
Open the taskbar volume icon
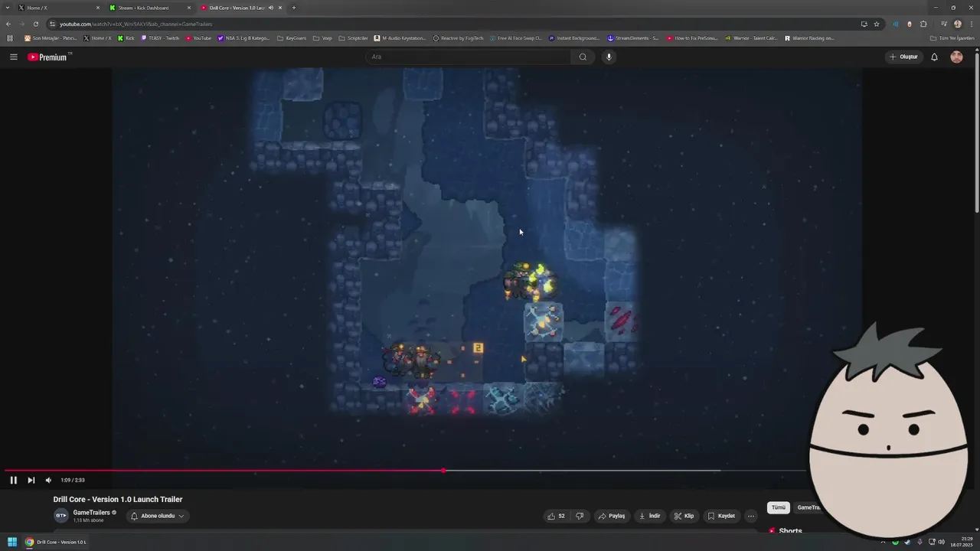(x=941, y=542)
